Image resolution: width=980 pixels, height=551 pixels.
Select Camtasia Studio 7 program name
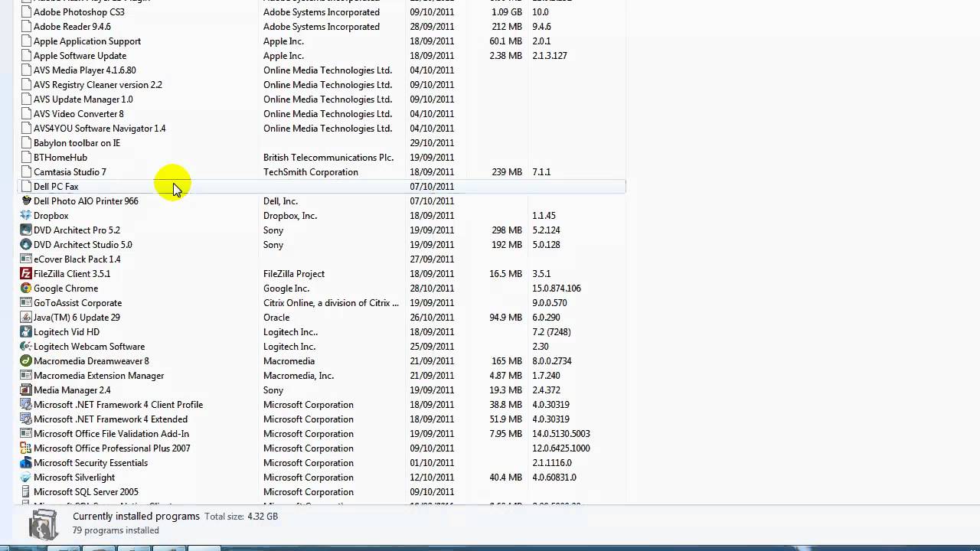coord(70,172)
